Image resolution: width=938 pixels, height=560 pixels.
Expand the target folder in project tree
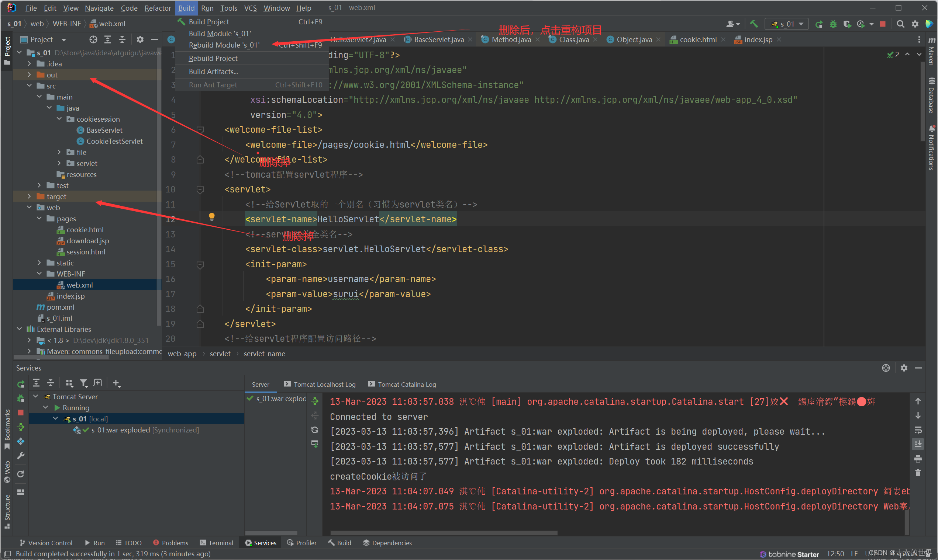coord(30,196)
